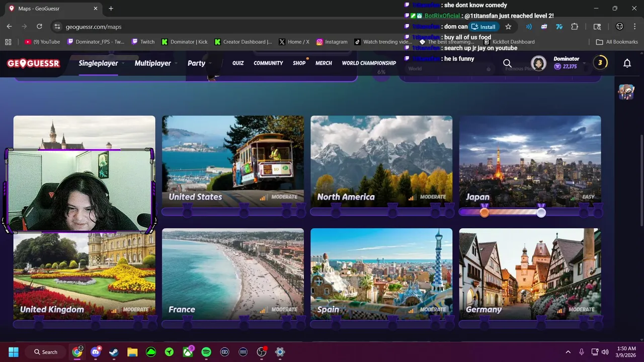
Task: Click the level 3 progress badge
Action: [x=600, y=63]
